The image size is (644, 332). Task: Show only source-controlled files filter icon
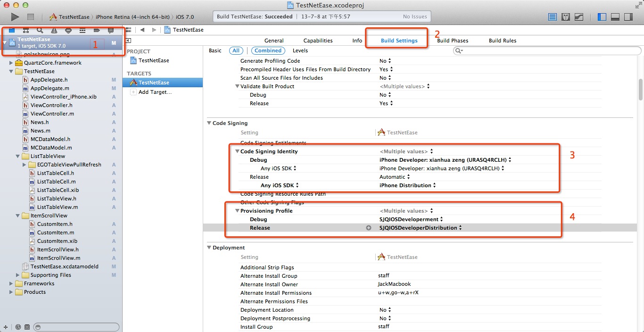coord(27,327)
